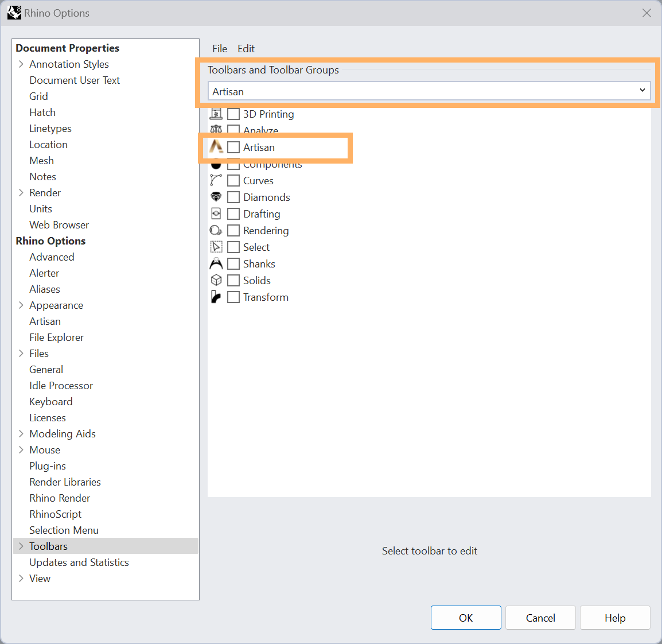Open the Alerter options page
The width and height of the screenshot is (662, 644).
pyautogui.click(x=44, y=273)
